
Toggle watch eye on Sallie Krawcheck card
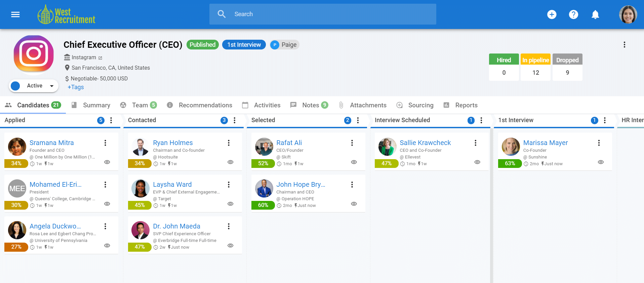click(x=477, y=162)
